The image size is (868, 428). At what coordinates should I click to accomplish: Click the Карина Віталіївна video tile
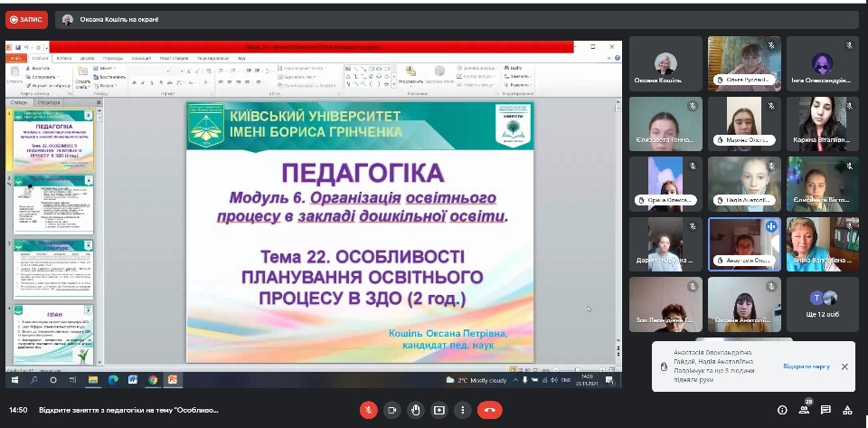click(x=823, y=124)
